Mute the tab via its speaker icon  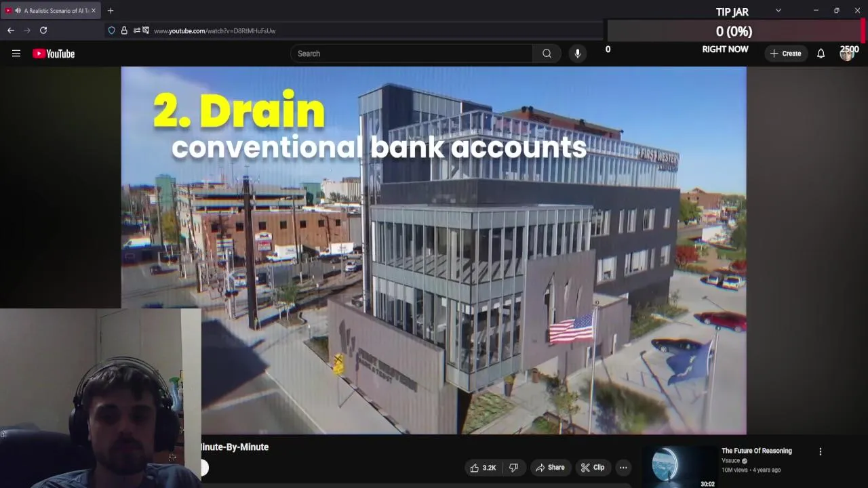pos(18,11)
